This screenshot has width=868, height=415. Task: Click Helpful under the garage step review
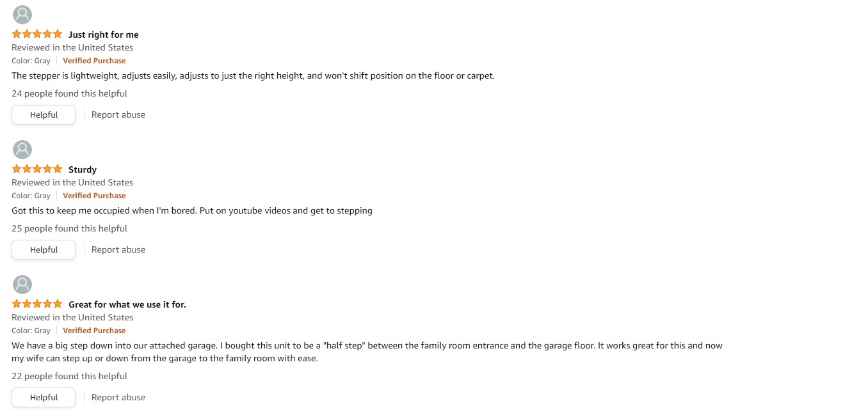44,398
